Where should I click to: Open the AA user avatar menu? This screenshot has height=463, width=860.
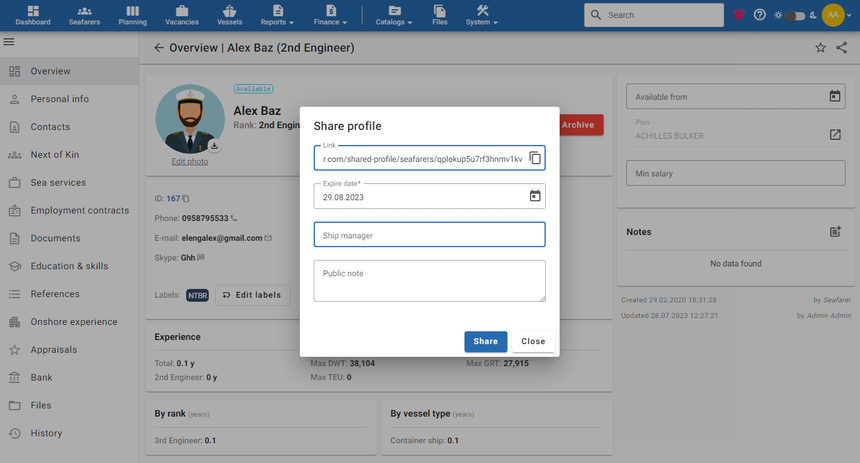(833, 15)
